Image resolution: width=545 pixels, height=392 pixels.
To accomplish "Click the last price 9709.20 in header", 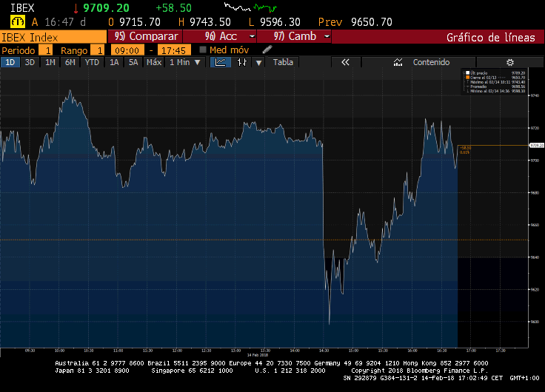I will point(107,8).
